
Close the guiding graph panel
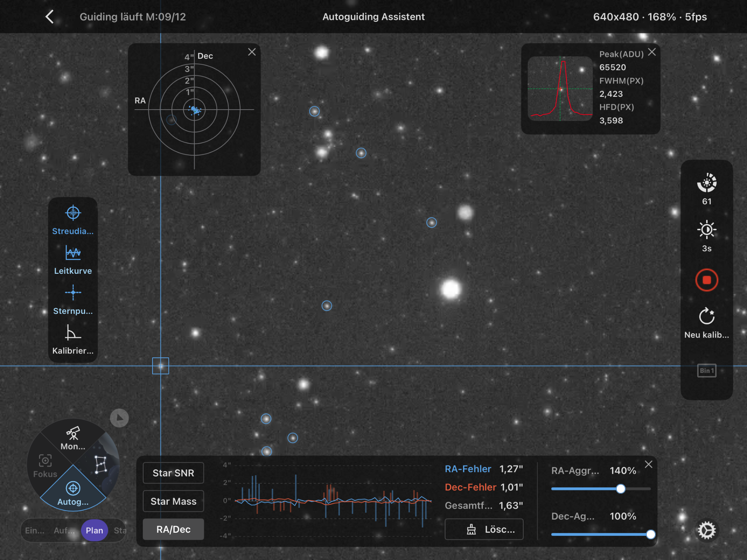tap(649, 464)
